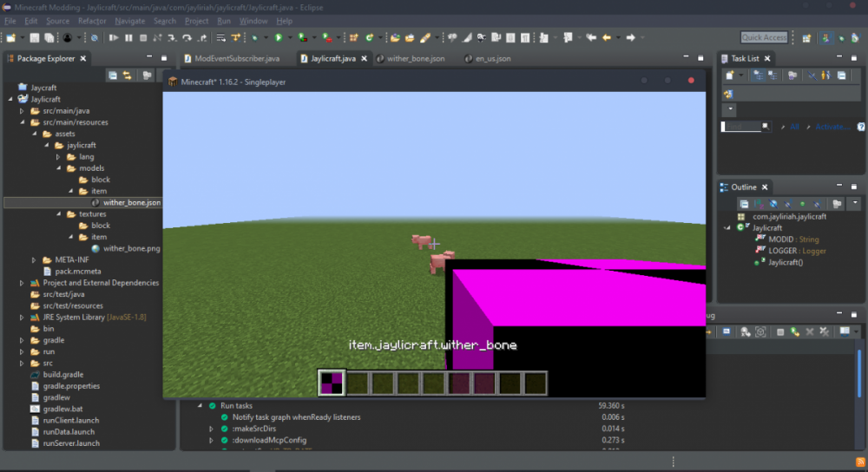Switch to the en_us.json editor tab
This screenshot has height=472, width=868.
click(x=488, y=58)
